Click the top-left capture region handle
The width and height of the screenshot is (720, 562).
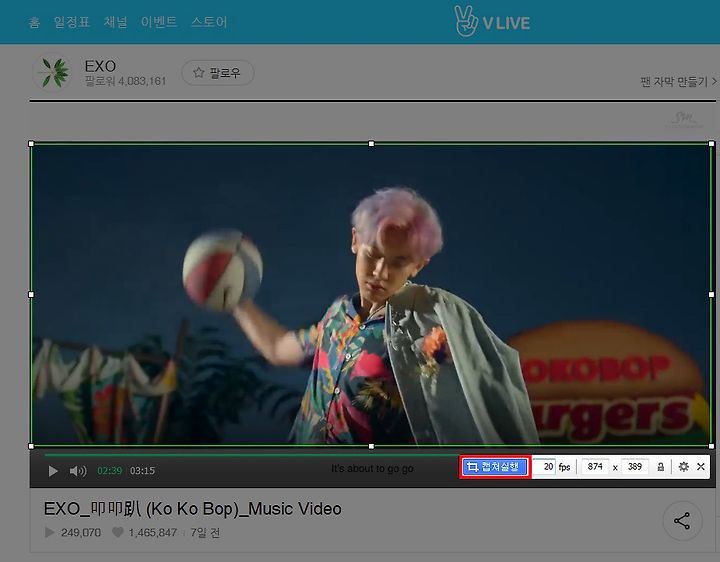pos(31,144)
